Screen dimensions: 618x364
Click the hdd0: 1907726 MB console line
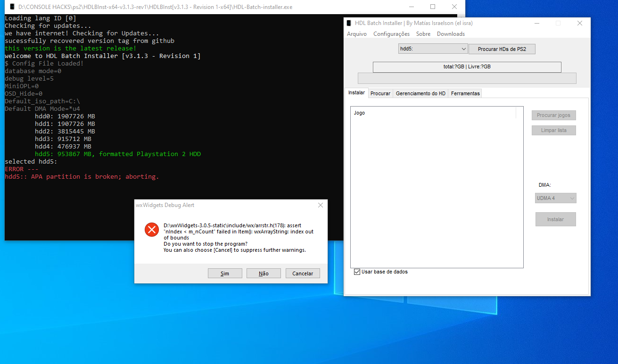pyautogui.click(x=65, y=116)
